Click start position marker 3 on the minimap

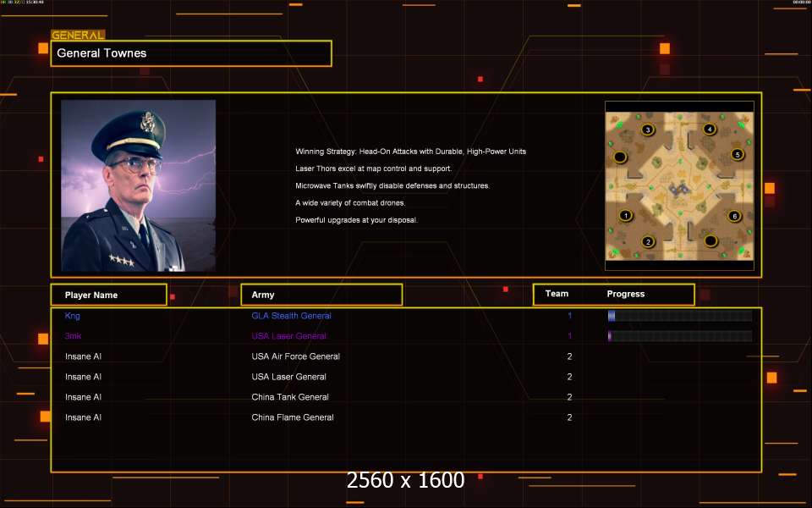coord(647,130)
